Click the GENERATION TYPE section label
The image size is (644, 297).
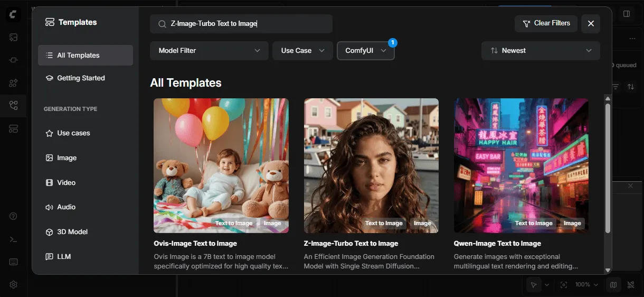point(70,109)
